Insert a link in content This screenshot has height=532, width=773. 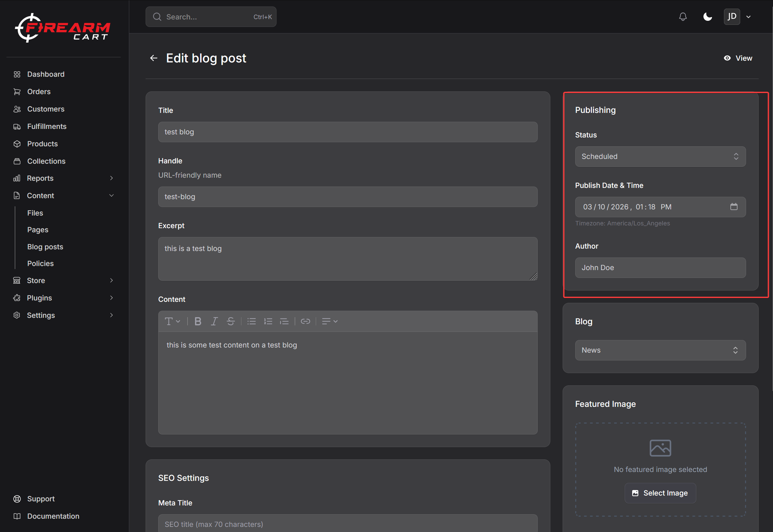point(306,321)
